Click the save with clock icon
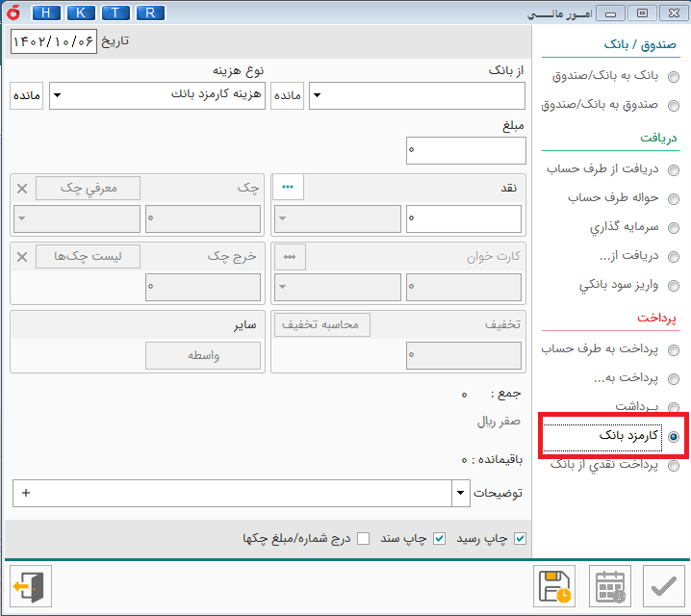The height and width of the screenshot is (616, 691). pos(556,586)
